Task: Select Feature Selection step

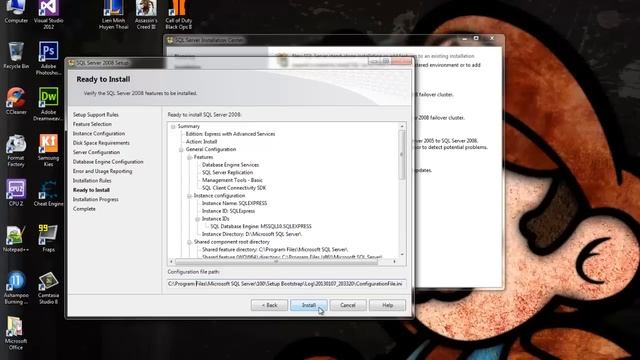Action: click(x=92, y=124)
